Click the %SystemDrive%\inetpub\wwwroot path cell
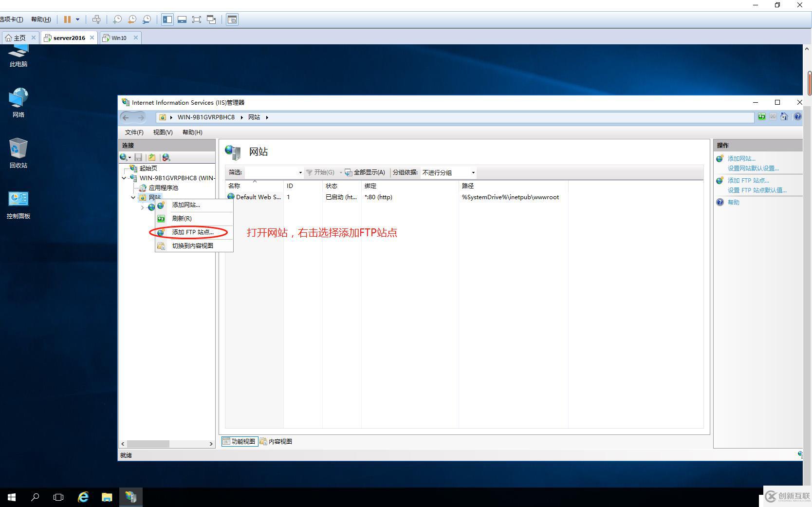The width and height of the screenshot is (812, 507). coord(510,197)
